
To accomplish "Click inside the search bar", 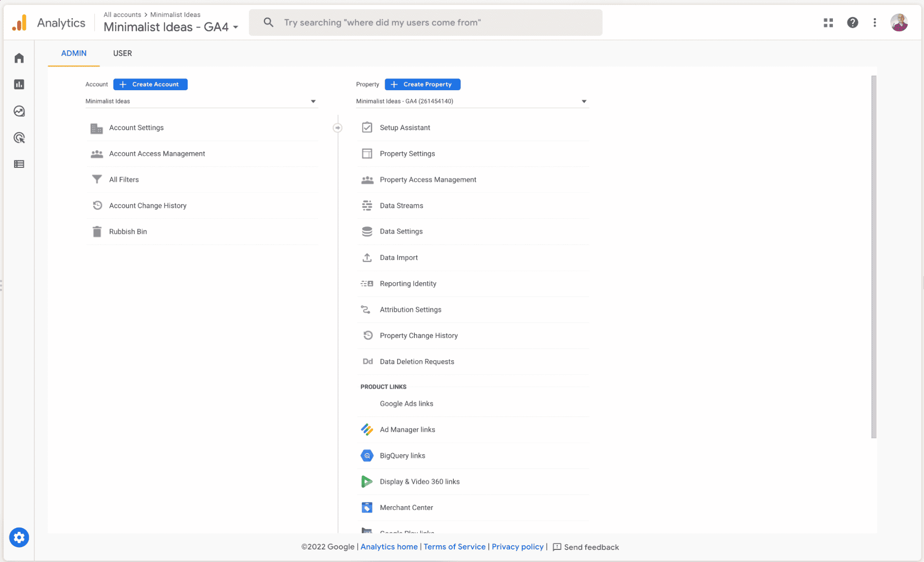I will (x=425, y=22).
